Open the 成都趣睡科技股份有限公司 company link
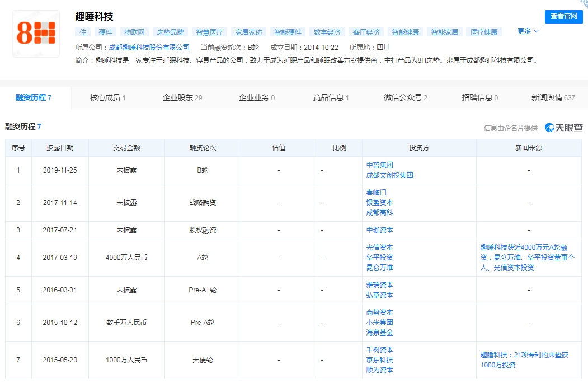588x382 pixels. point(149,48)
